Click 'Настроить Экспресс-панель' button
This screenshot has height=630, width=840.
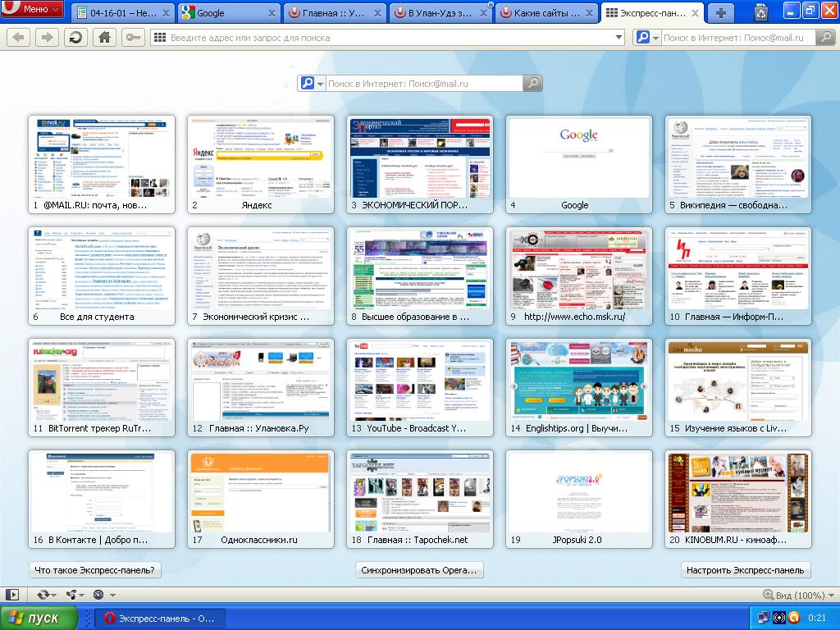[x=745, y=570]
